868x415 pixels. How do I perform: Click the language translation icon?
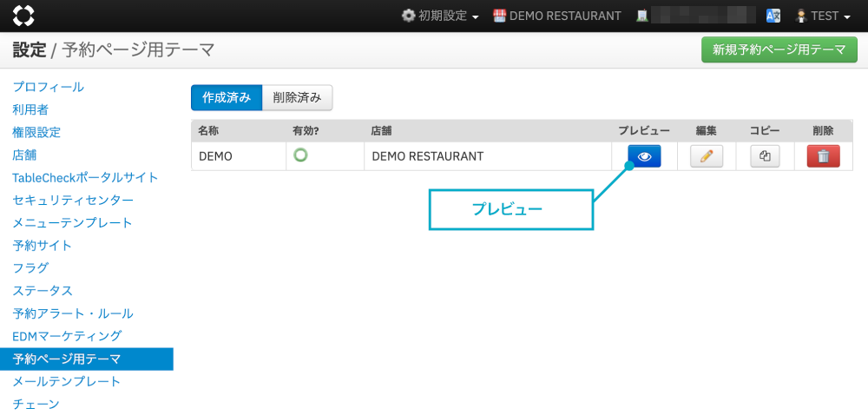773,16
